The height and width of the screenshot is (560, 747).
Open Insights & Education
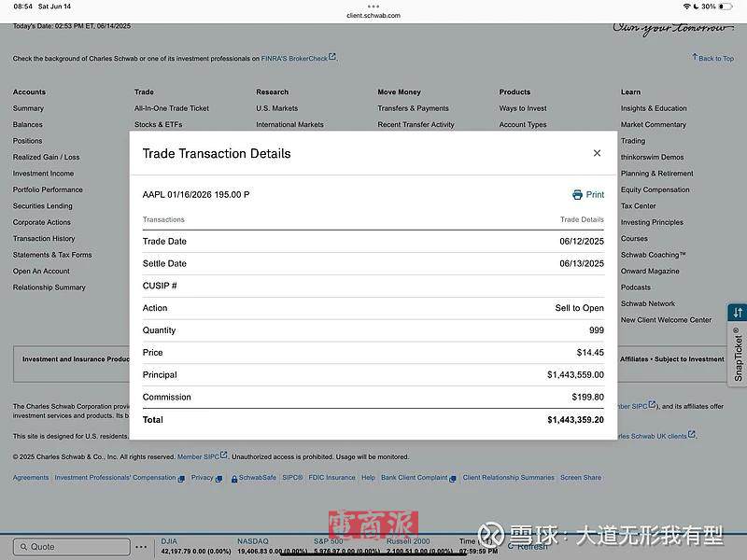click(x=654, y=108)
